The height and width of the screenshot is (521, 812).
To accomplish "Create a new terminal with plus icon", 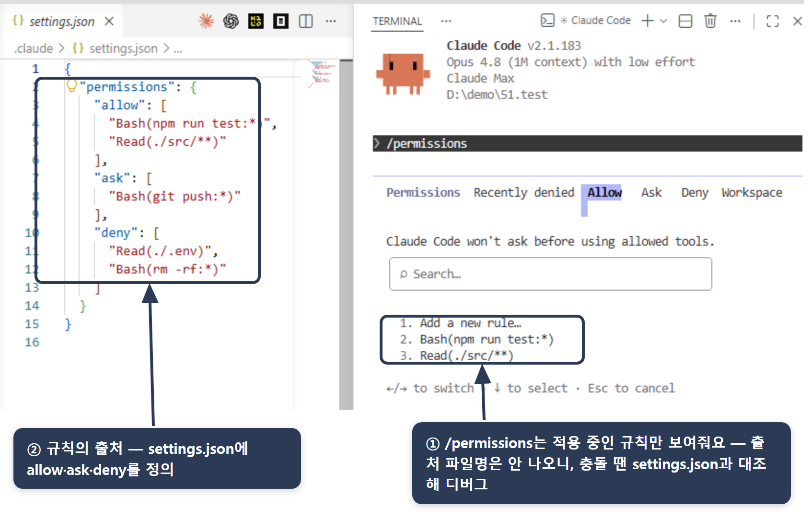I will pyautogui.click(x=648, y=21).
